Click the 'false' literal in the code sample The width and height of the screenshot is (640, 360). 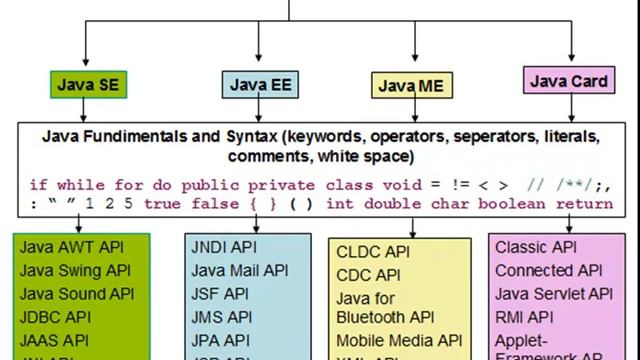pos(216,203)
